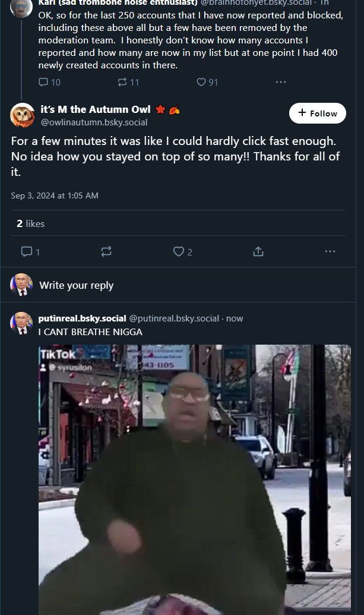This screenshot has width=364, height=615.
Task: Open @owlinautumn.bsky.social handle link
Action: [x=94, y=122]
